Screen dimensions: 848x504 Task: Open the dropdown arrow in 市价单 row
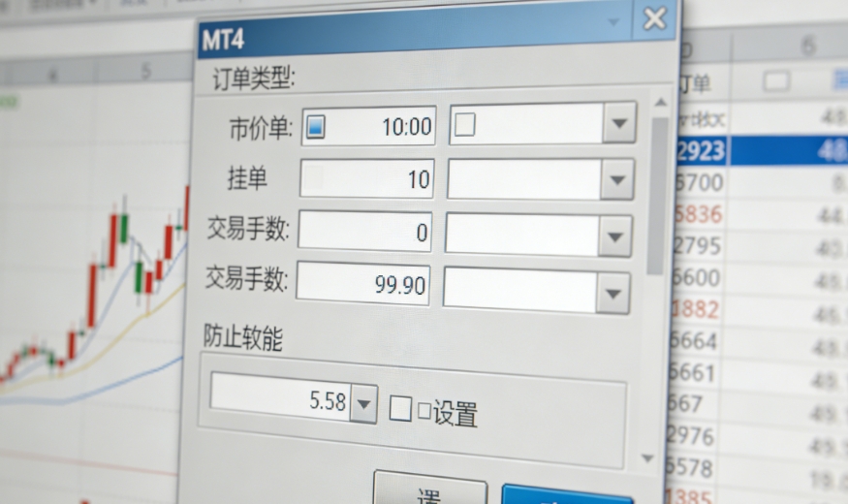click(619, 123)
